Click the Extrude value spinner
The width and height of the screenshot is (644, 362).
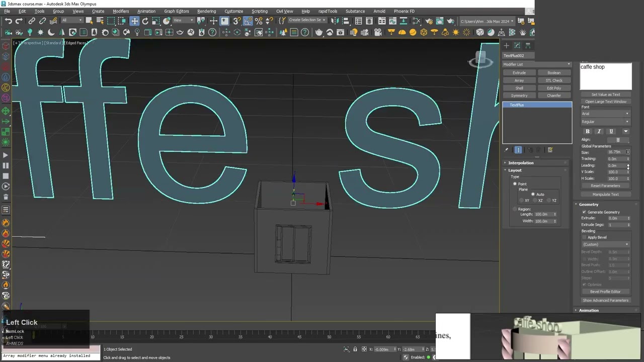click(628, 218)
